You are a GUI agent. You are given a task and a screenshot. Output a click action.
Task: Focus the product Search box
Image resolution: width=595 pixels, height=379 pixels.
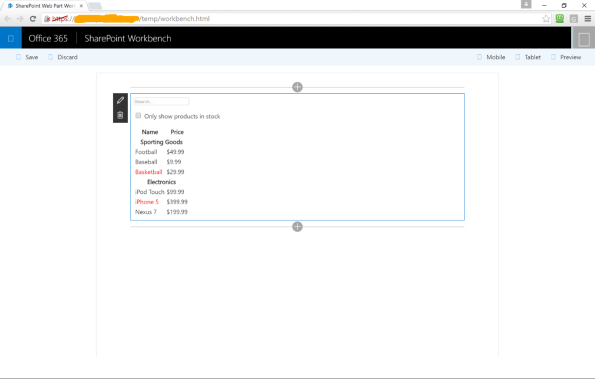click(161, 101)
